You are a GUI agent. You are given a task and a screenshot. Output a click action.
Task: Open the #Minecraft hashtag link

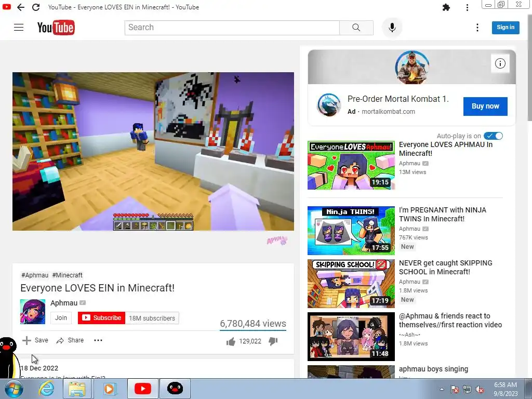click(67, 275)
